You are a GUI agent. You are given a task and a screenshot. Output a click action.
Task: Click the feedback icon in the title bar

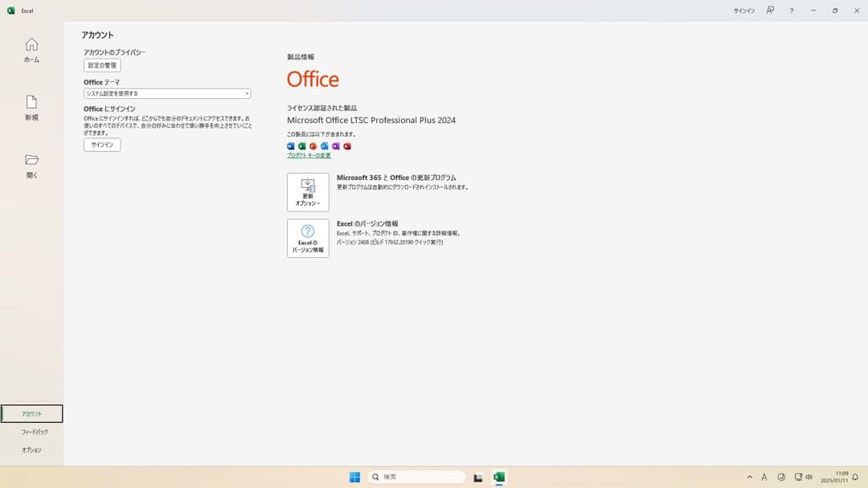pos(769,10)
